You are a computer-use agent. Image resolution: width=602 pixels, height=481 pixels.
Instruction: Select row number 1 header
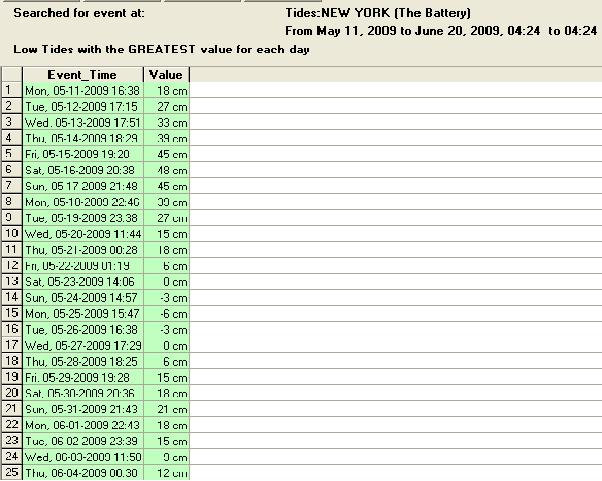point(10,91)
